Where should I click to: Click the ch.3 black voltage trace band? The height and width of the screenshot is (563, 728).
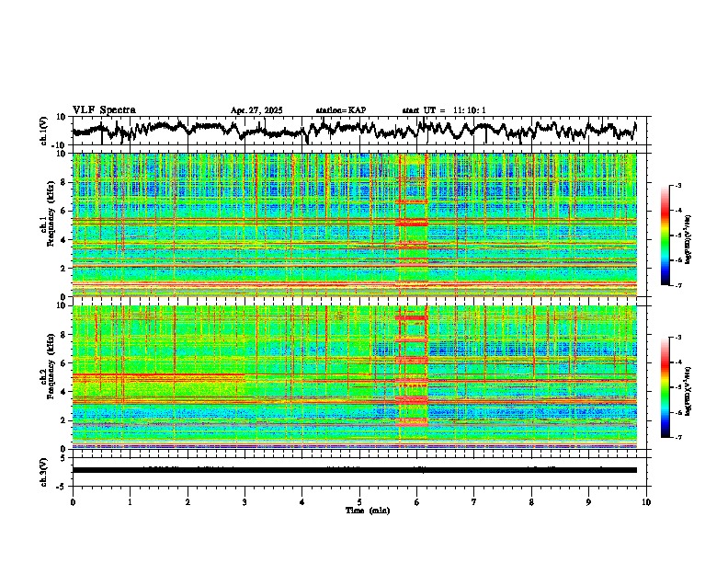(355, 470)
